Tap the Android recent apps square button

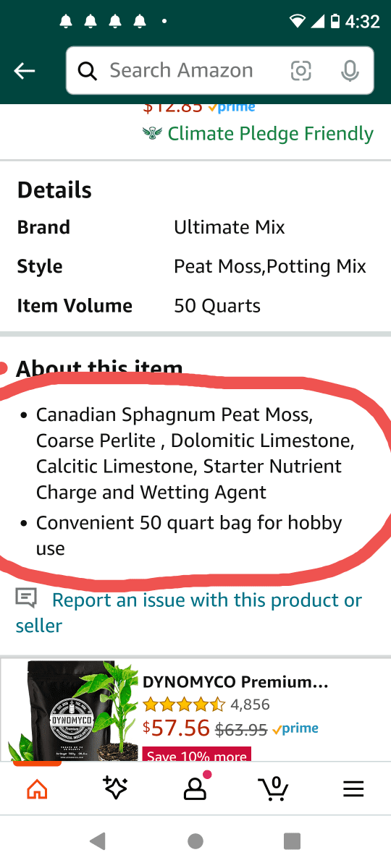tap(293, 841)
